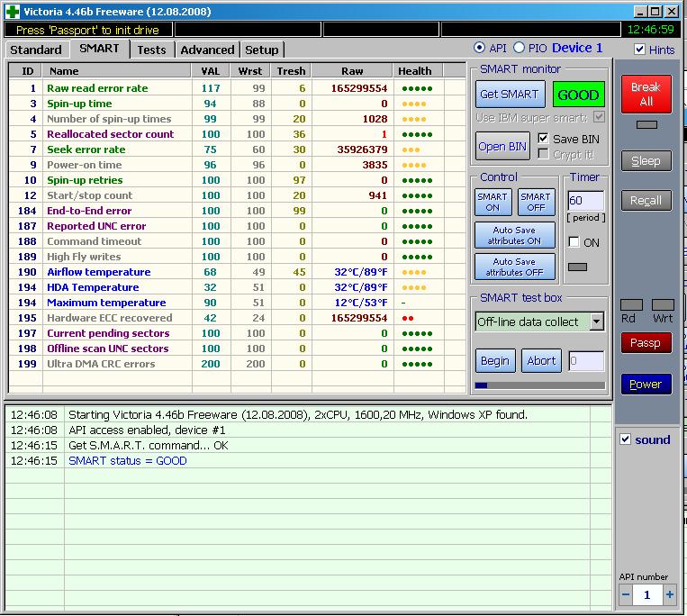Viewport: 687px width, 616px height.
Task: Click the VAL column header
Action: pyautogui.click(x=211, y=70)
